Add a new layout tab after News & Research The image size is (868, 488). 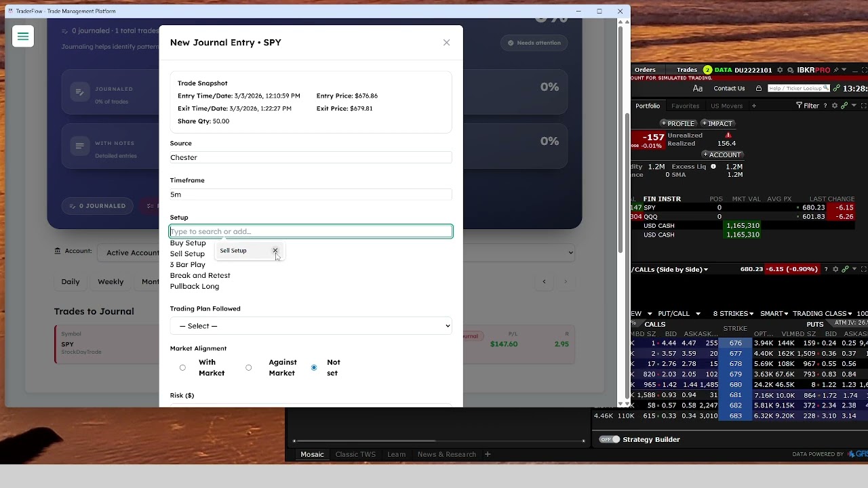tap(488, 454)
